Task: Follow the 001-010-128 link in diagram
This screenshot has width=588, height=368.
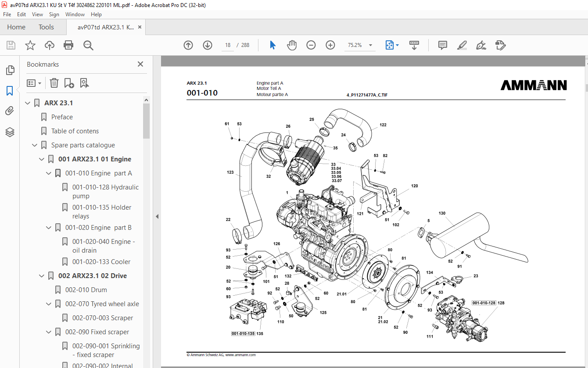Action: [x=484, y=303]
